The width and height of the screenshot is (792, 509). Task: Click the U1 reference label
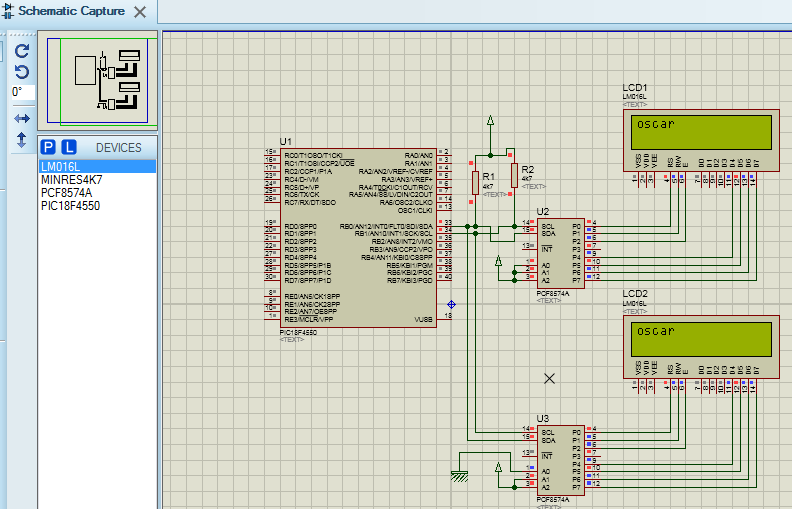point(285,141)
